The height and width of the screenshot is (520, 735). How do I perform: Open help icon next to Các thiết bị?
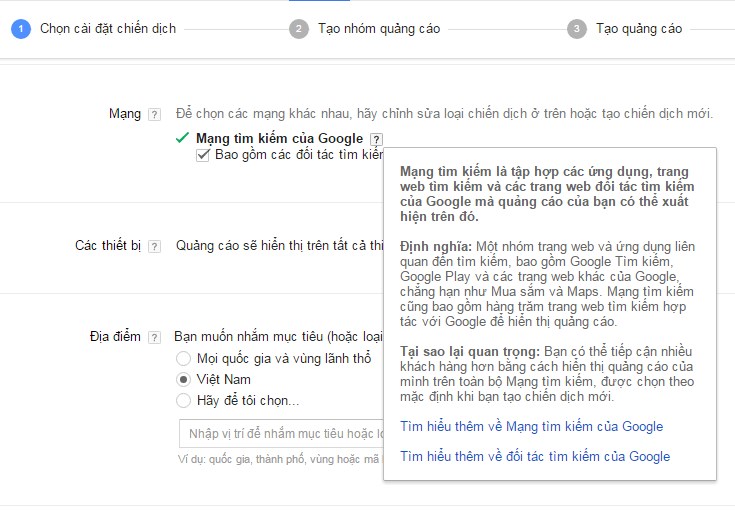tap(154, 246)
